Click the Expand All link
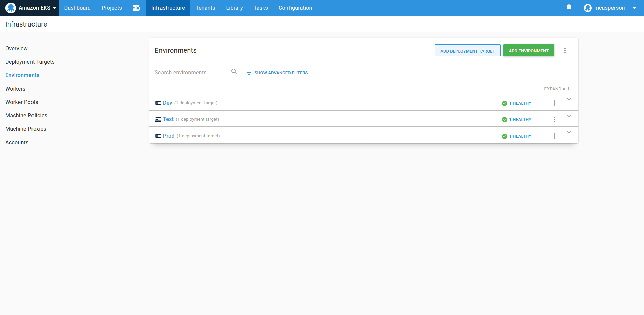 tap(557, 89)
